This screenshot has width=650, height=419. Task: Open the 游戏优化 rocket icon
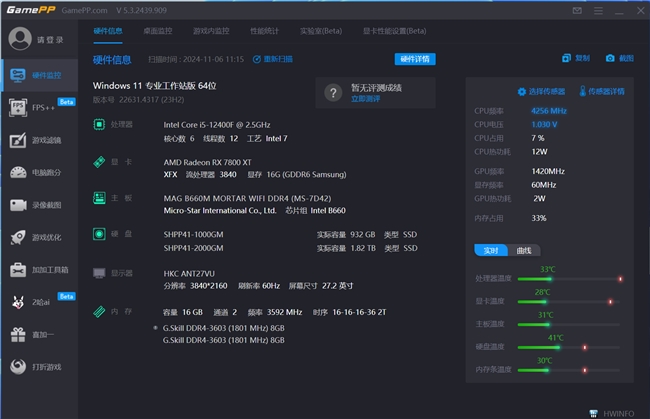coord(18,237)
